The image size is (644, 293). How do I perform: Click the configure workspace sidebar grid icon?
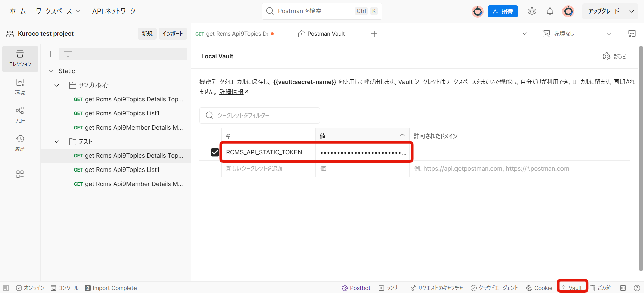coord(20,174)
